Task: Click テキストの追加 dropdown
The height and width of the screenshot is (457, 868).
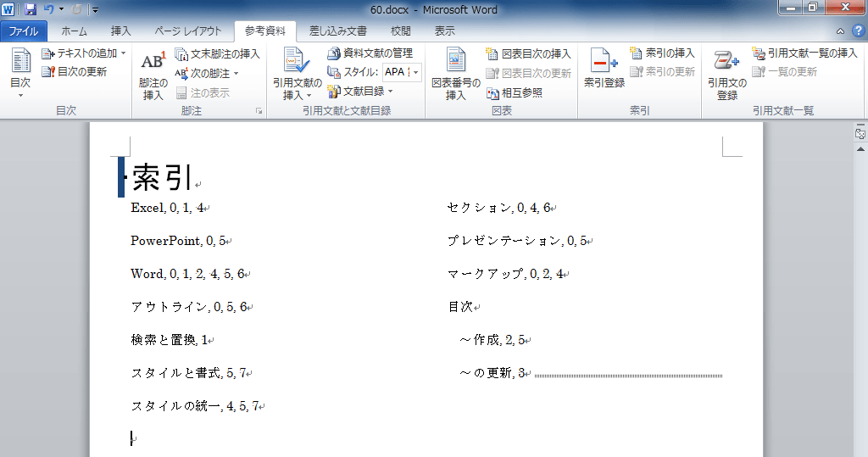Action: [84, 53]
